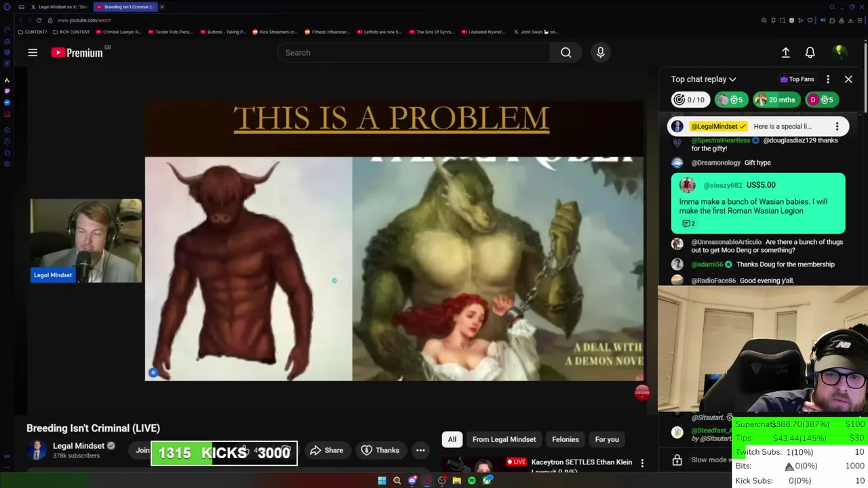The image size is (868, 488).
Task: Open new browser tab with plus
Action: tap(161, 7)
